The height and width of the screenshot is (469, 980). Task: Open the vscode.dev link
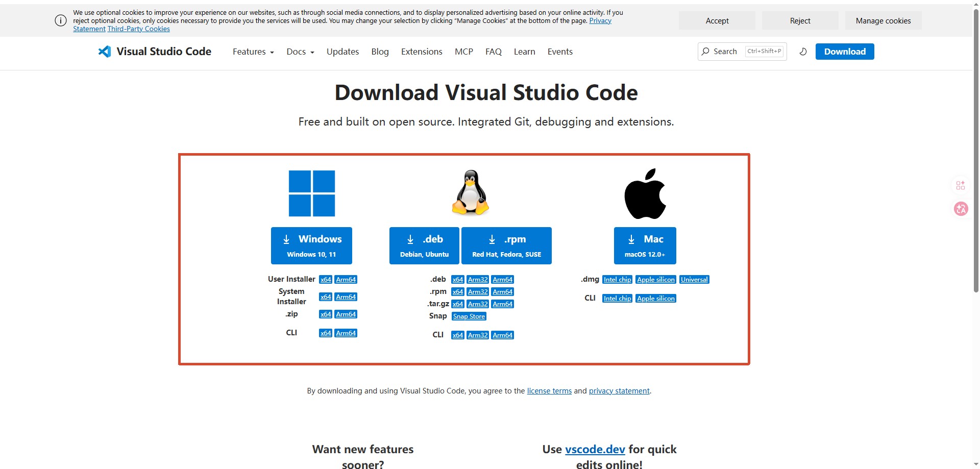pyautogui.click(x=595, y=449)
